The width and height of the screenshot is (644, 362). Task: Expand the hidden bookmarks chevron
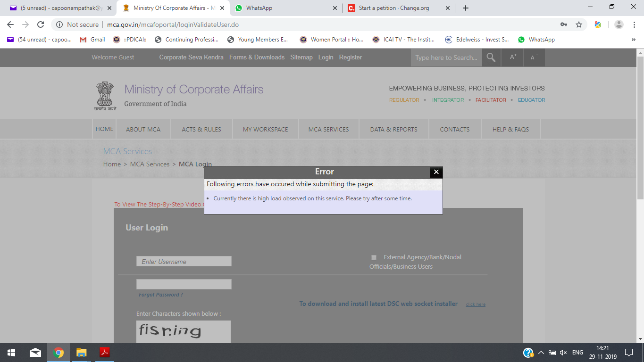633,40
